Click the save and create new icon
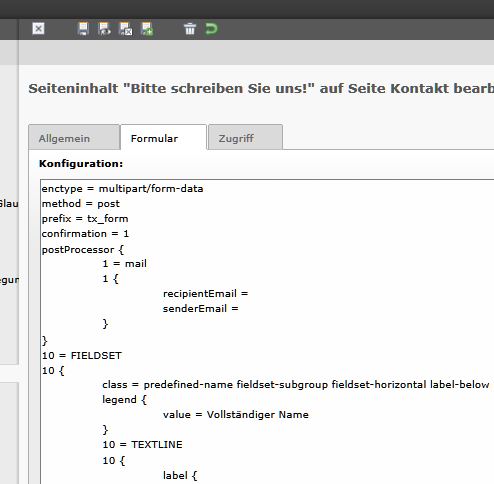 (x=147, y=29)
